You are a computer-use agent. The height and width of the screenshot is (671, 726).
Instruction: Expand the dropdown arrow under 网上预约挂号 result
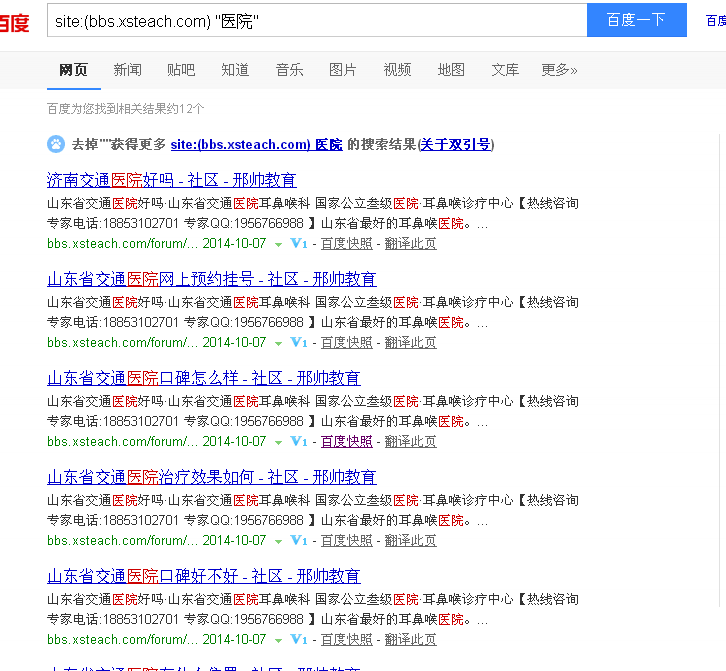pyautogui.click(x=278, y=344)
